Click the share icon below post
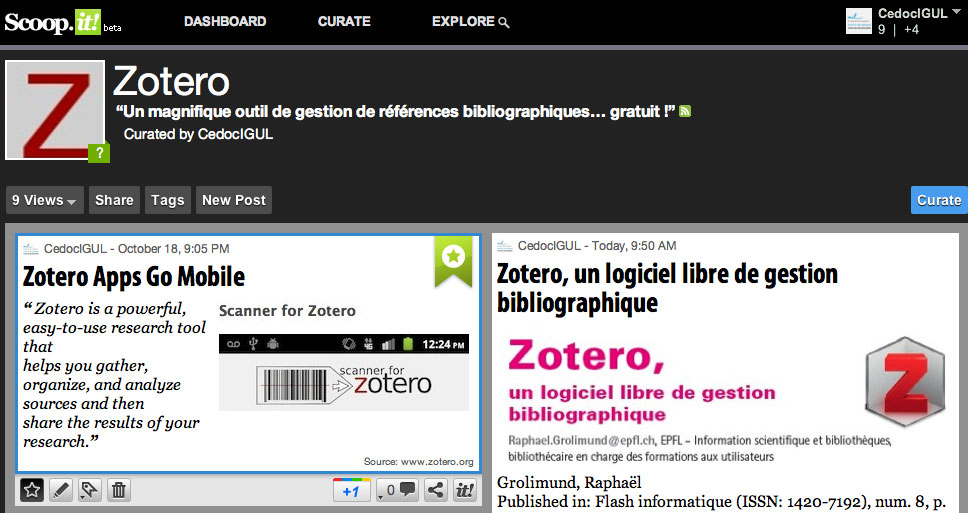Image resolution: width=968 pixels, height=513 pixels. click(436, 490)
